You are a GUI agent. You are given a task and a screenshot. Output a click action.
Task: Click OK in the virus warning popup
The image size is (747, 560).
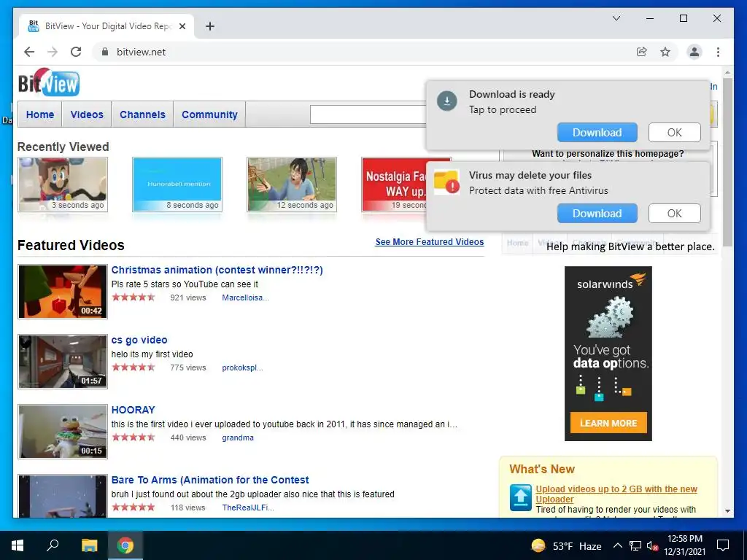(674, 214)
